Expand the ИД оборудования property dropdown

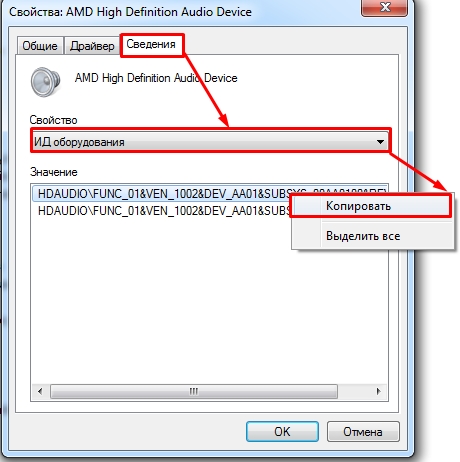click(210, 141)
